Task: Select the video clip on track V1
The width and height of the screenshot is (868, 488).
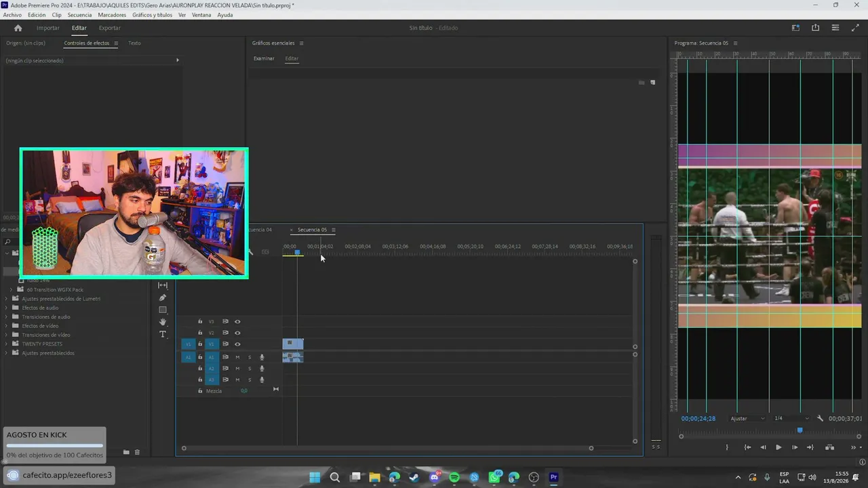Action: pyautogui.click(x=293, y=344)
